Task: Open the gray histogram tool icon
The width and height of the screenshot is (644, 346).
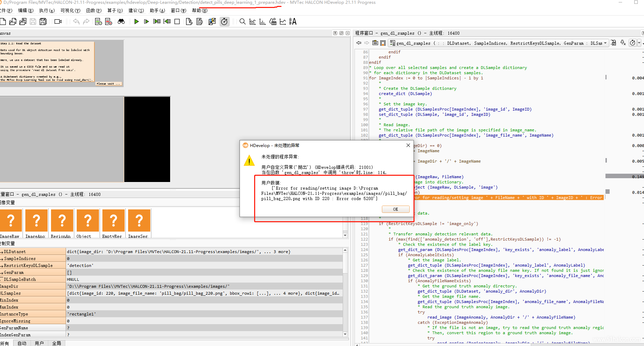Action: pos(253,21)
